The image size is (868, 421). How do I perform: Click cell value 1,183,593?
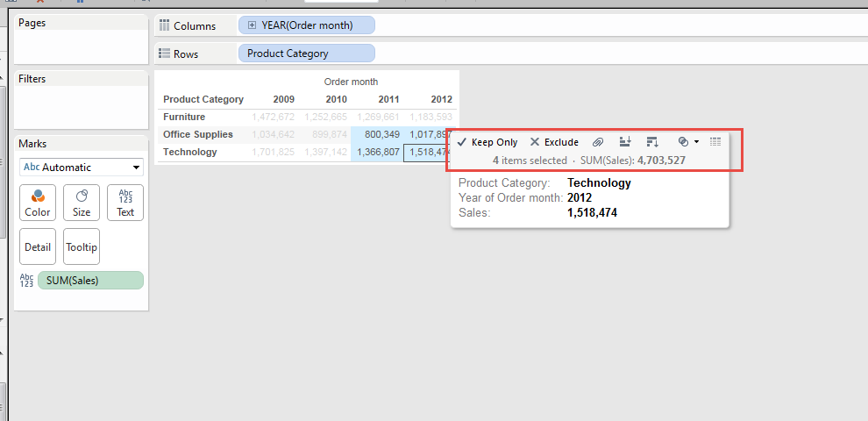click(x=430, y=117)
